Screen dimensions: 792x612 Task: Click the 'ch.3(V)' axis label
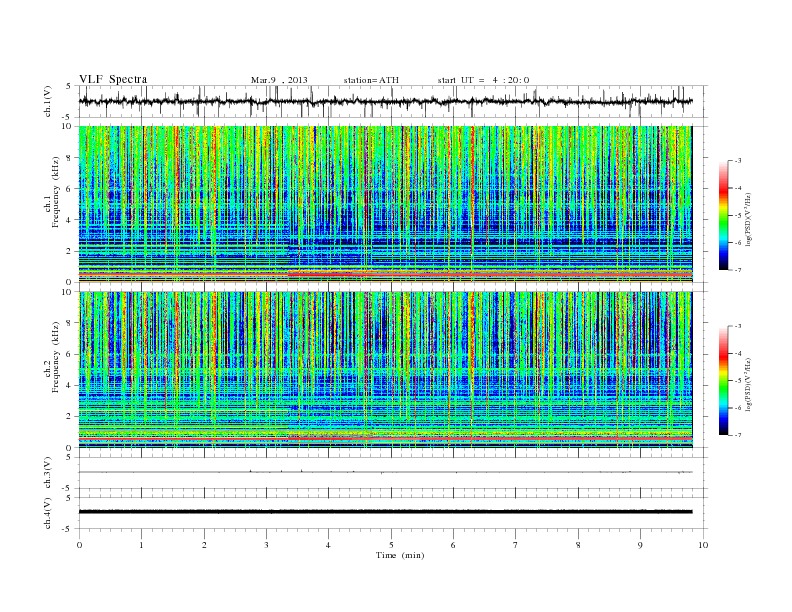pyautogui.click(x=48, y=473)
